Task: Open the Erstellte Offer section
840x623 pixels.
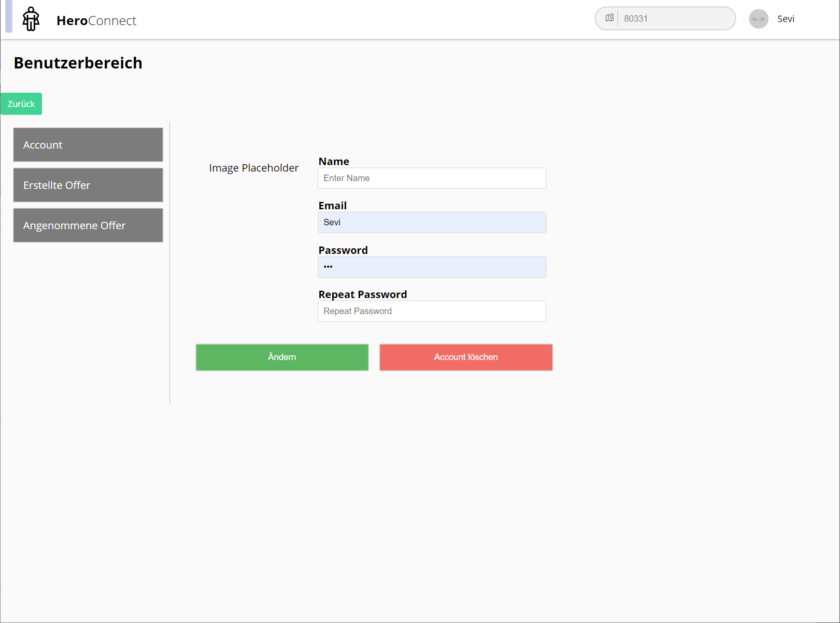Action: click(88, 185)
